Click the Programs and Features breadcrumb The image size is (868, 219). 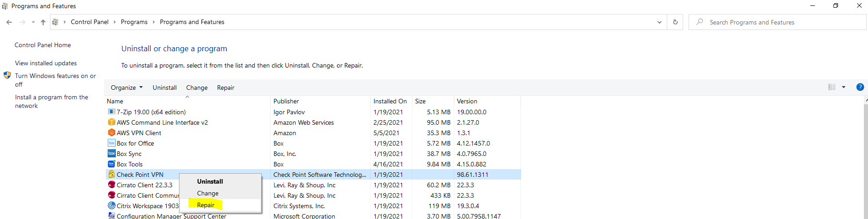(192, 22)
